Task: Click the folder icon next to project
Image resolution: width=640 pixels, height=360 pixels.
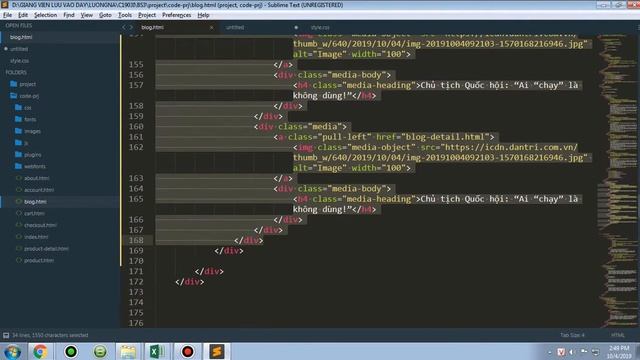Action: (13, 84)
